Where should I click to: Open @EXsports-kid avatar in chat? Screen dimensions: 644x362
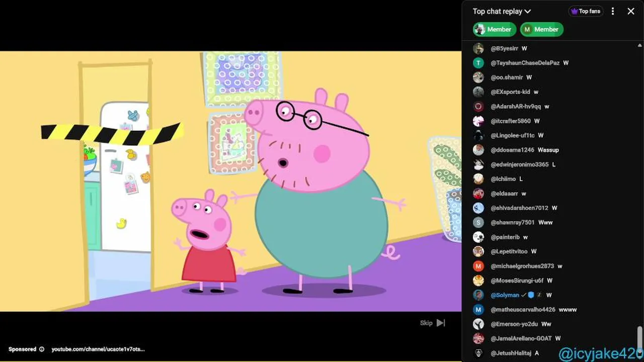tap(478, 92)
